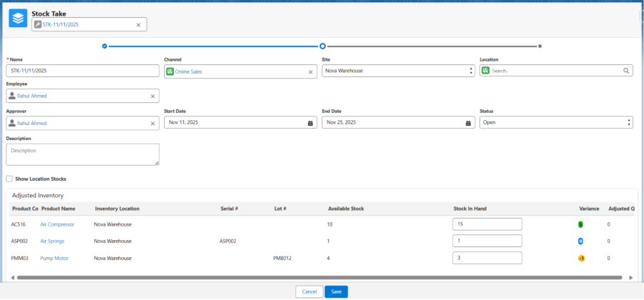
Task: Click the Stock In Hand field for Air Springs
Action: tap(487, 241)
